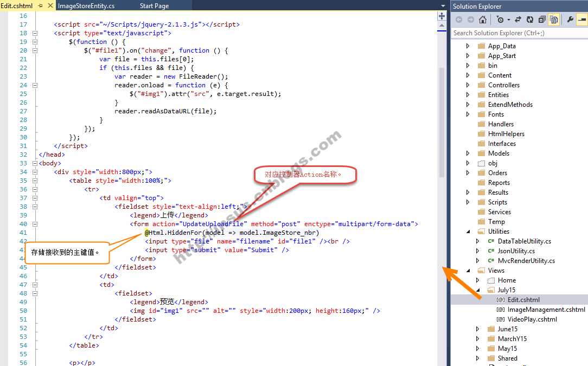Collapse the Utilities folder

click(468, 232)
